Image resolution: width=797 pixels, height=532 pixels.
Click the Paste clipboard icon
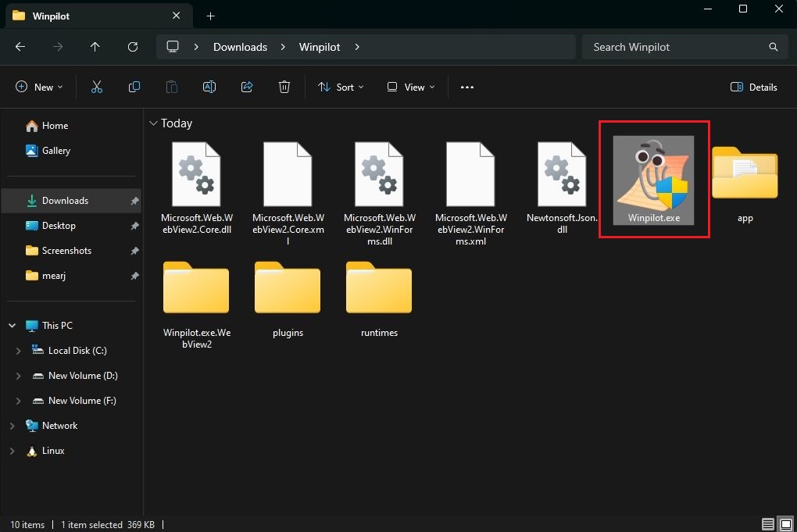click(172, 87)
